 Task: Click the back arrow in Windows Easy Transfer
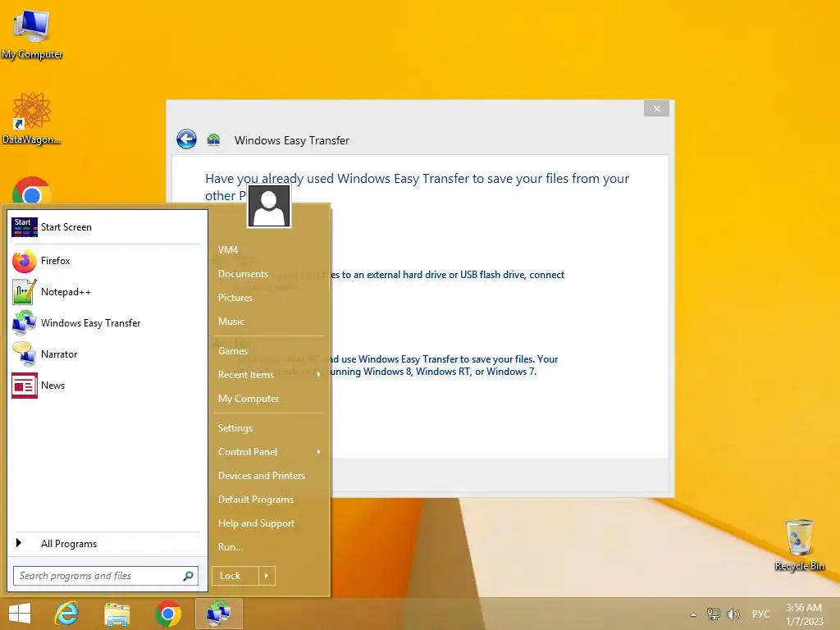[x=186, y=139]
